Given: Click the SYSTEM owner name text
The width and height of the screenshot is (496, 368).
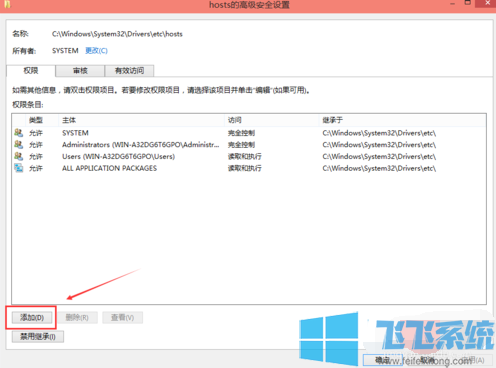Looking at the screenshot, I should click(65, 51).
